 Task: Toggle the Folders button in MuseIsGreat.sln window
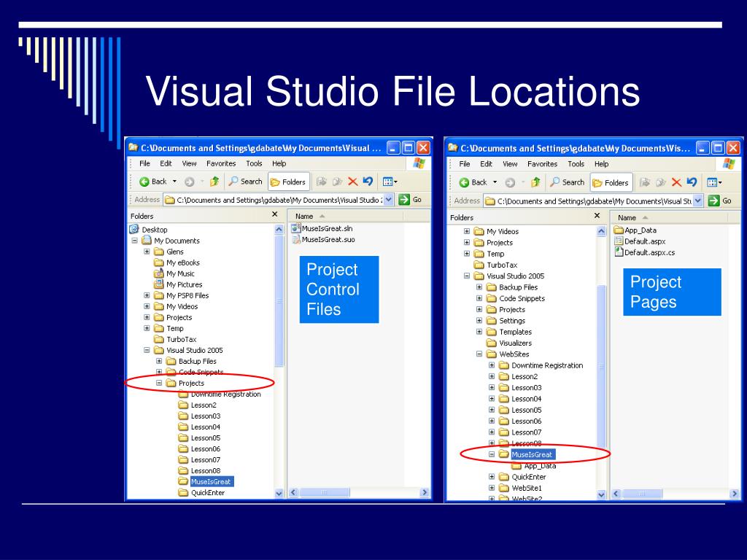(x=288, y=182)
